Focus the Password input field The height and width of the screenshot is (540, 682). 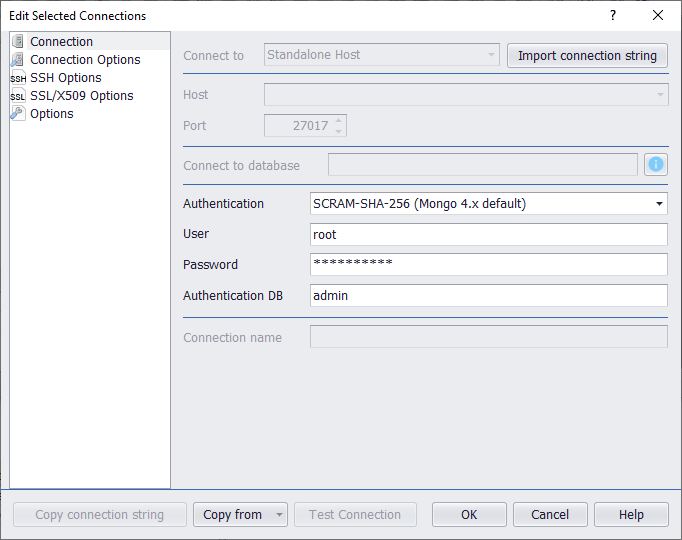point(489,265)
